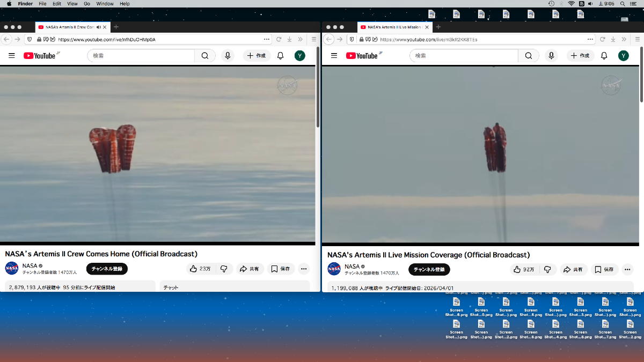Screen dimensions: 644x362
Task: Open Firefox hamburger menu in left window
Action: tap(314, 39)
